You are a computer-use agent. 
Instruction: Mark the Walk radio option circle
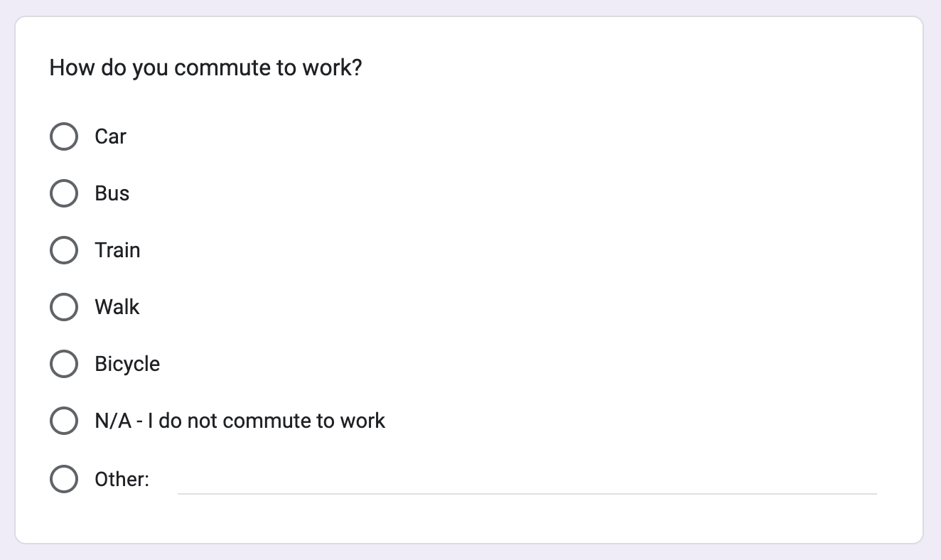click(x=64, y=307)
